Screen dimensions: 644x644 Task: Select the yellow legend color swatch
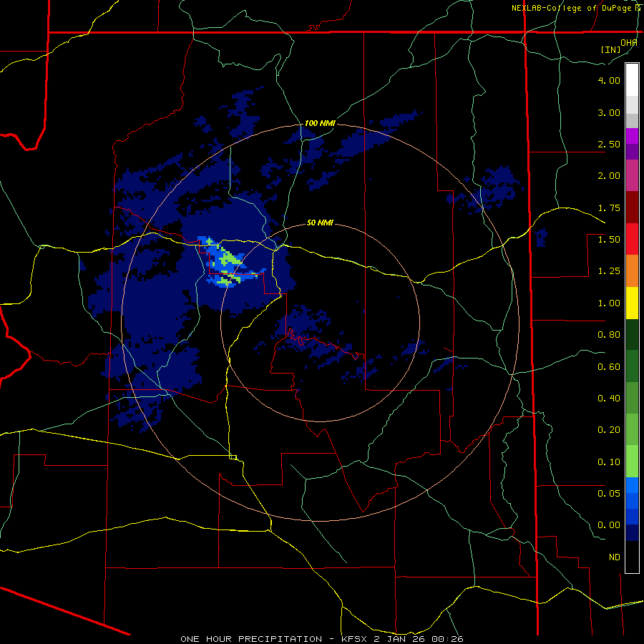[632, 303]
